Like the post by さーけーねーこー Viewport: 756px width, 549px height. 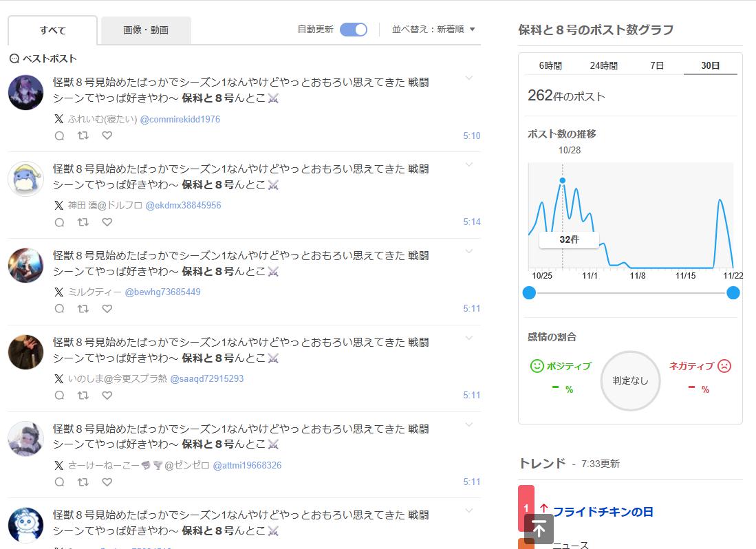coord(107,482)
